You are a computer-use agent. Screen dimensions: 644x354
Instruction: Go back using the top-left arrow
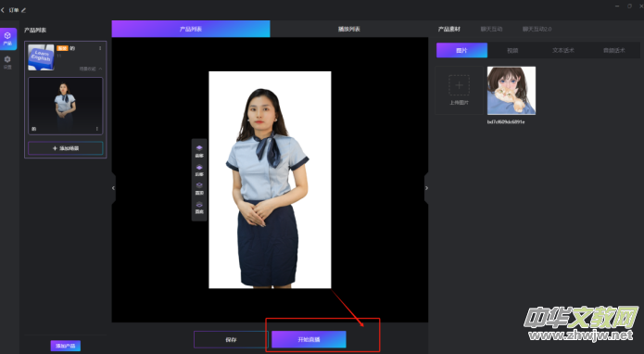point(3,10)
